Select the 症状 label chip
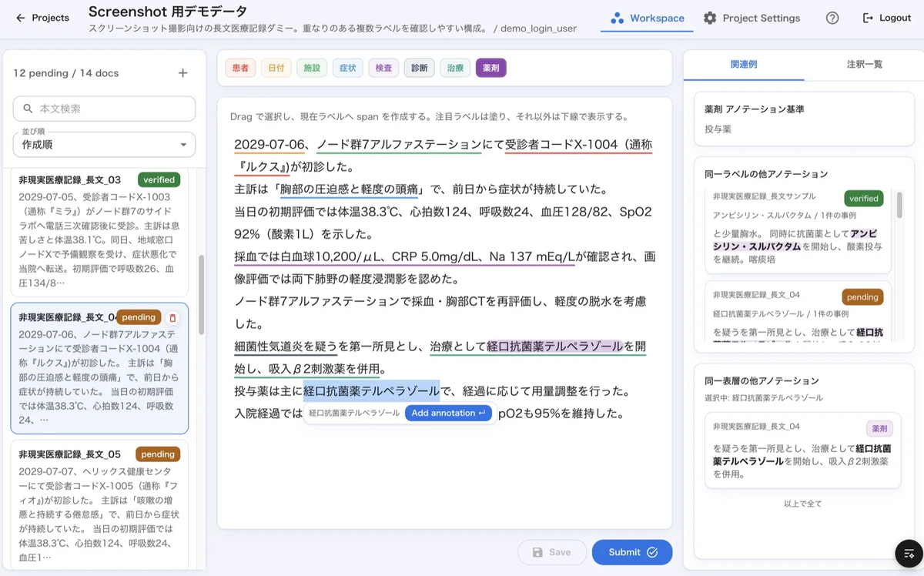The image size is (924, 576). click(347, 68)
